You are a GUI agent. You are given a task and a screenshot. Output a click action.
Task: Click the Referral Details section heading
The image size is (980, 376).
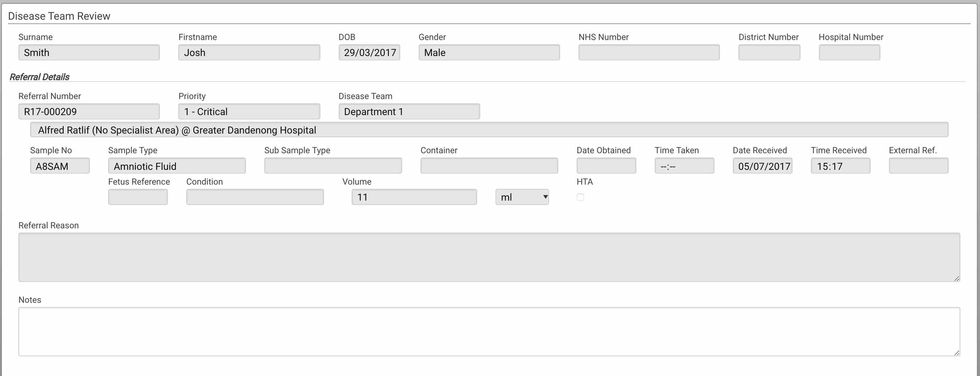click(40, 77)
